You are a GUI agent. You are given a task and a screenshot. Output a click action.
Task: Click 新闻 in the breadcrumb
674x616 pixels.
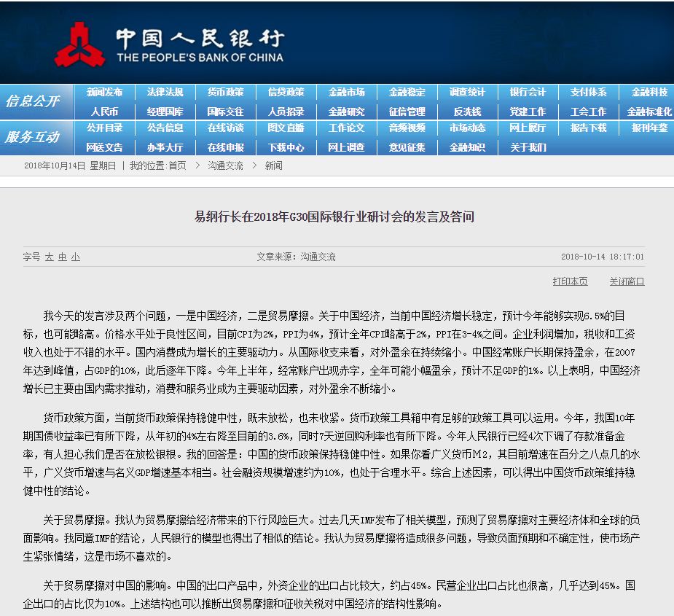(274, 165)
